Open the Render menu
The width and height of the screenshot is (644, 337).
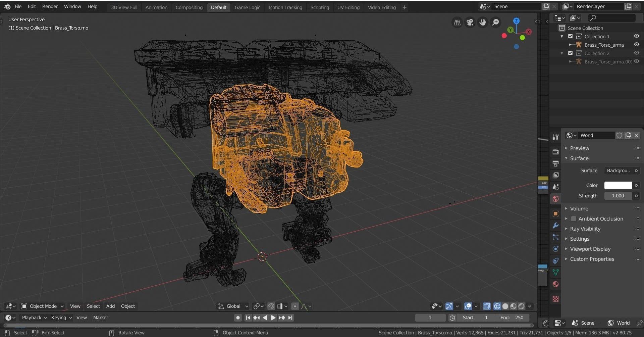[x=50, y=6]
